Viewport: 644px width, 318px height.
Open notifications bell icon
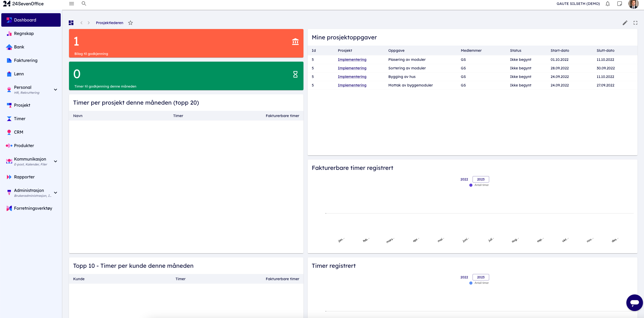click(608, 4)
